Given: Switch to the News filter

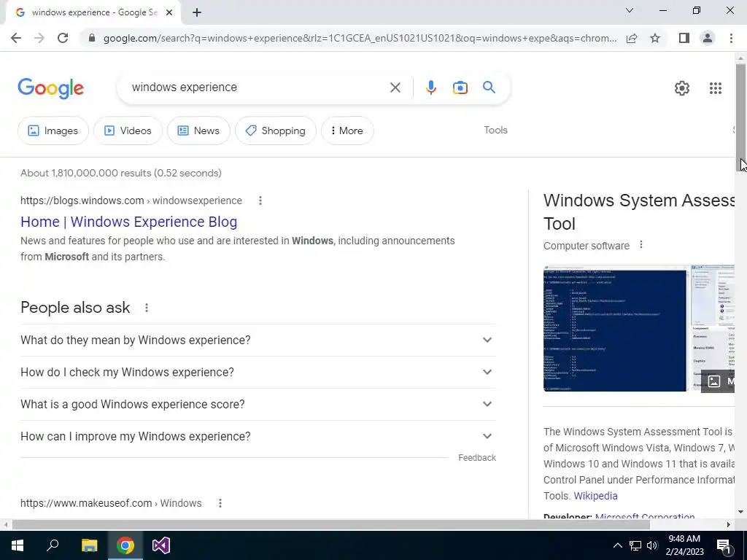Looking at the screenshot, I should 198,131.
